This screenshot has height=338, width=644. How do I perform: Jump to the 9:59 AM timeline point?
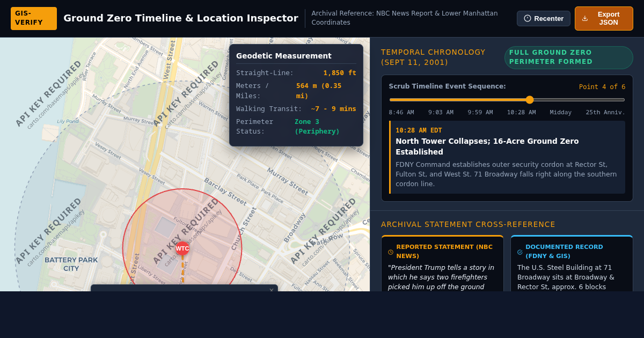pos(480,113)
